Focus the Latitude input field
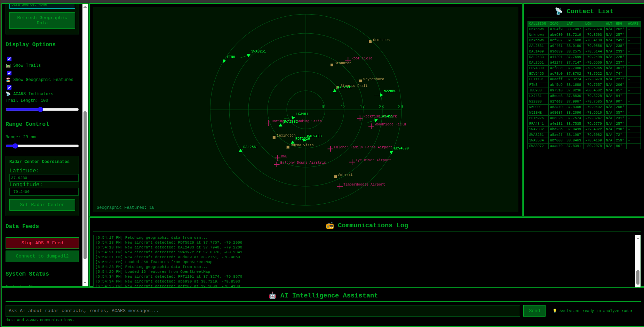The height and width of the screenshot is (327, 644). coord(44,178)
